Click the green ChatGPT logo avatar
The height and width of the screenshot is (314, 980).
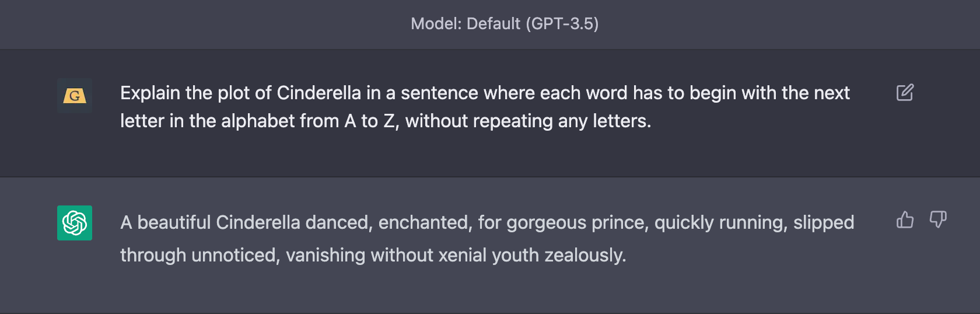pyautogui.click(x=75, y=223)
